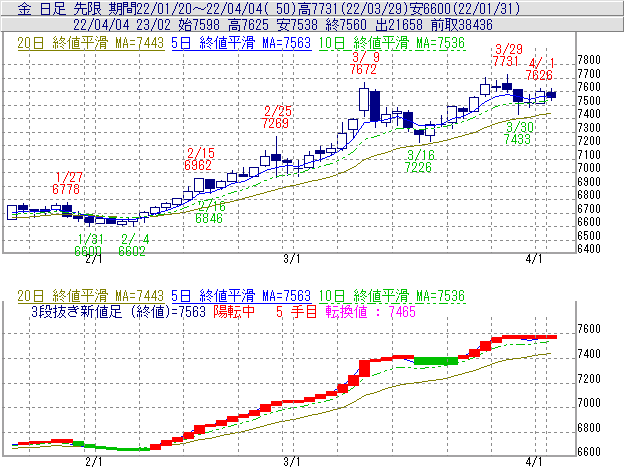Click the 10日 MA=7536 legend in upper chart
The height and width of the screenshot is (475, 624).
[x=391, y=43]
